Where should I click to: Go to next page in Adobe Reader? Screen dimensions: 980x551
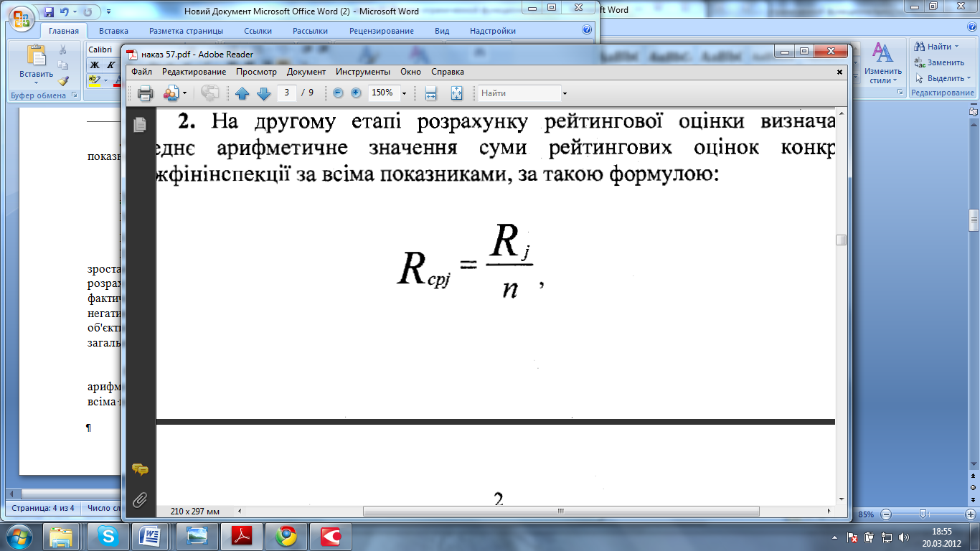click(x=263, y=93)
